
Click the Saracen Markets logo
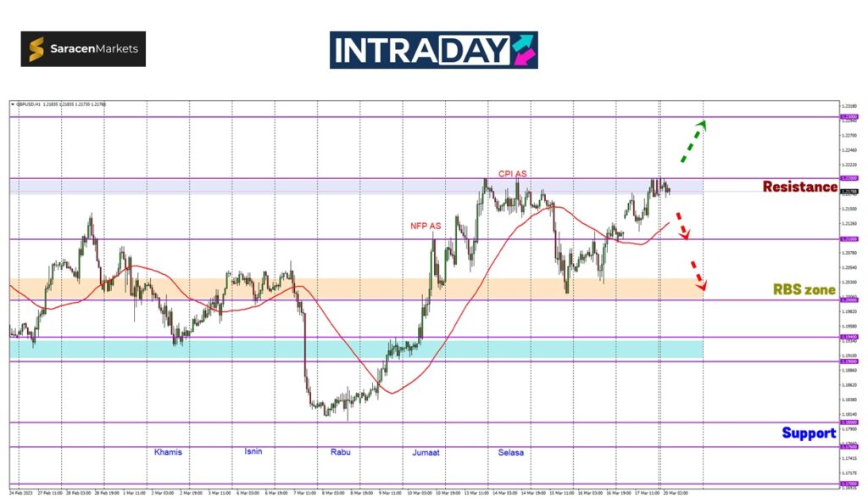(83, 49)
